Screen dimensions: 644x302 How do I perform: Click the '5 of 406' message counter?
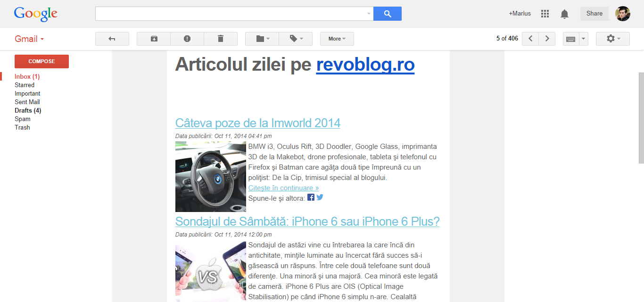[507, 39]
